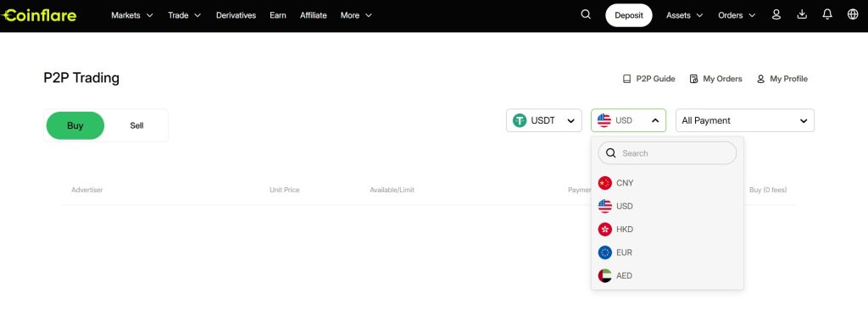This screenshot has width=868, height=310.
Task: Open the language globe icon
Action: coord(853,15)
